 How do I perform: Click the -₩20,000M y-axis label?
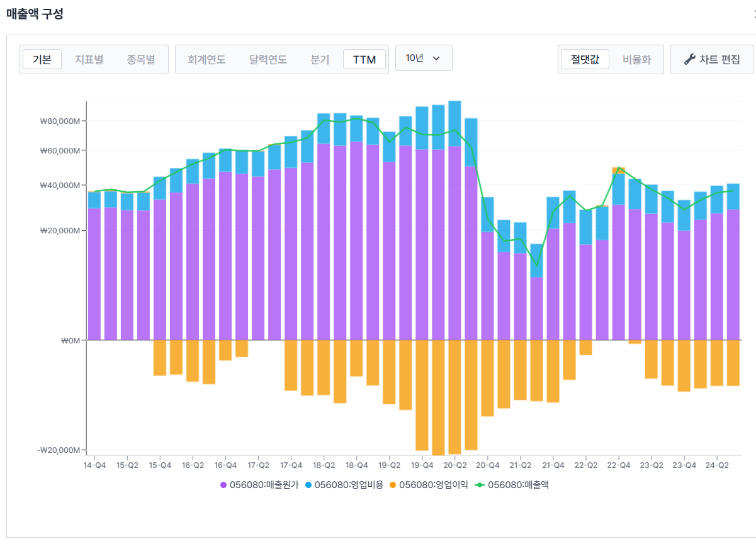pos(60,450)
